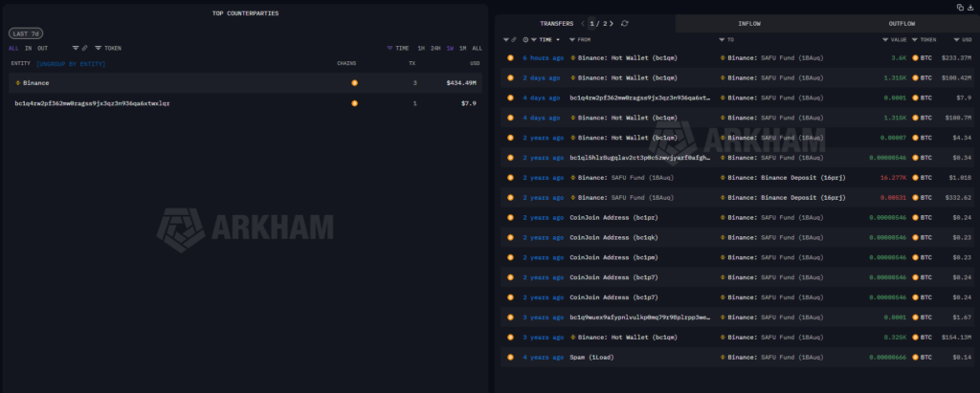Viewport: 980px width, 393px height.
Task: Click the copy icon at top right
Action: click(960, 7)
